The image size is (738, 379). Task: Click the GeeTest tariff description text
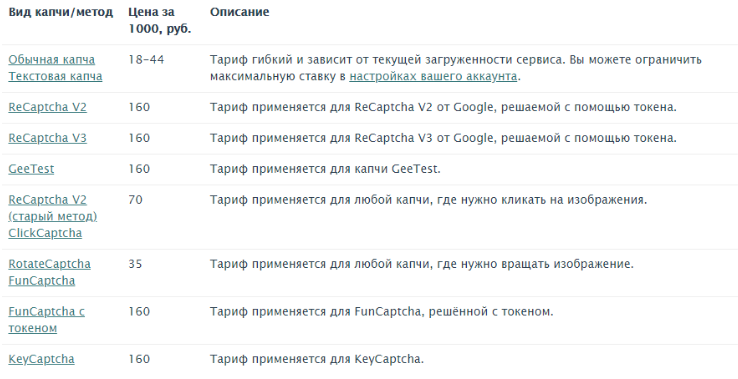[x=325, y=169]
